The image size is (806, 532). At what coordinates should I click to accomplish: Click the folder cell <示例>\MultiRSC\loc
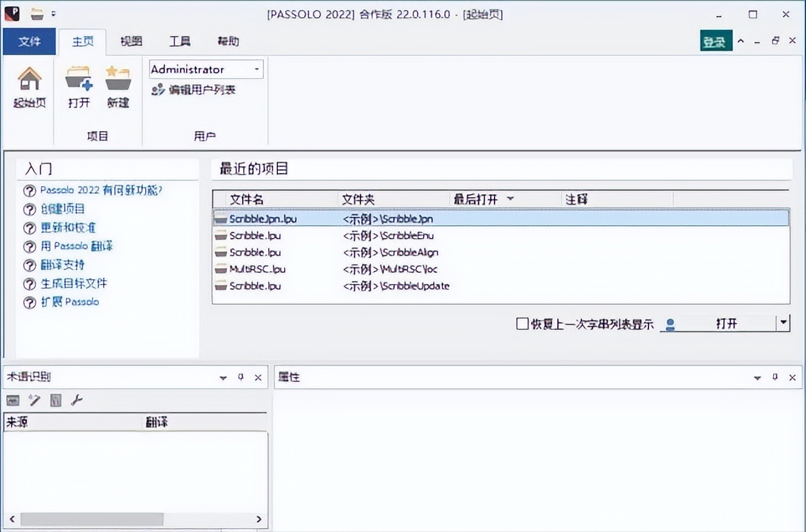coord(390,269)
